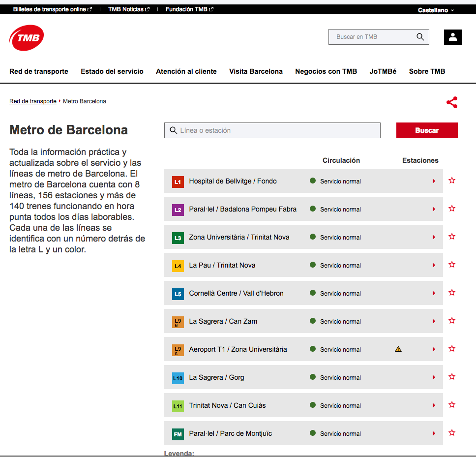Click the L5 line badge
476x457 pixels.
(178, 294)
